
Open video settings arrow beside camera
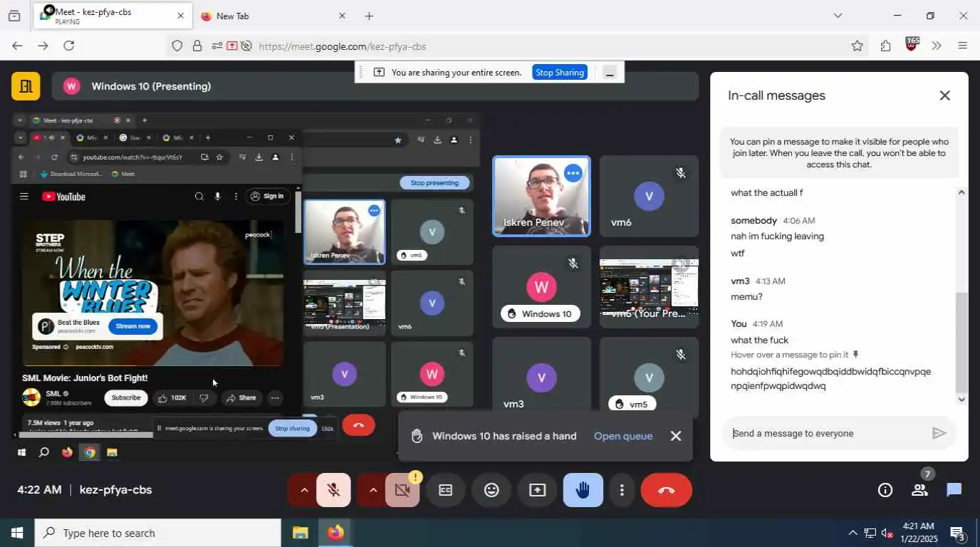pyautogui.click(x=372, y=490)
